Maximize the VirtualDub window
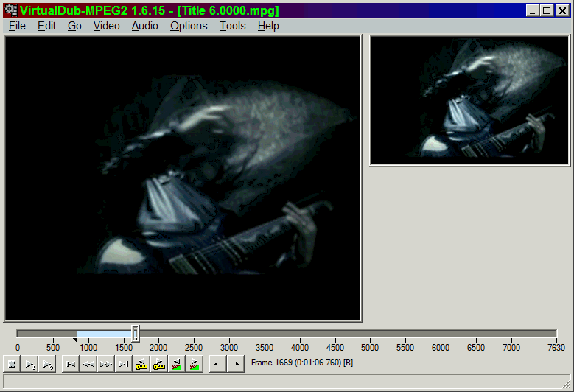 tap(547, 10)
